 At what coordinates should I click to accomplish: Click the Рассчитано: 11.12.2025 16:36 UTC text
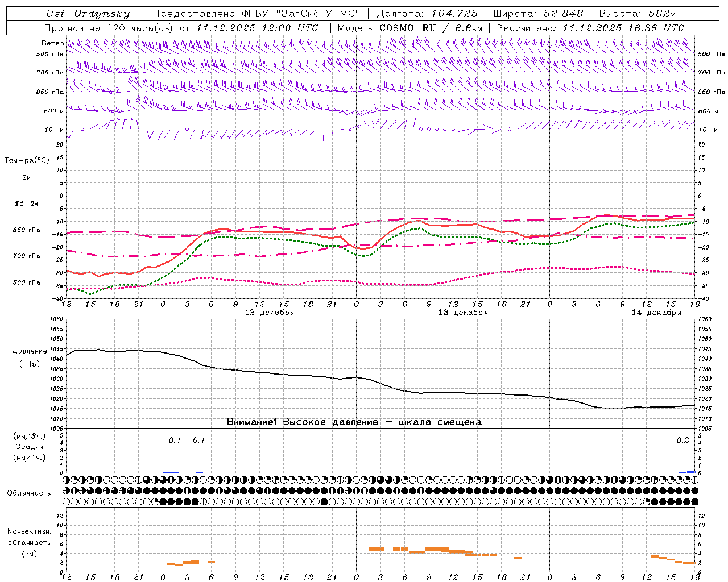590,28
